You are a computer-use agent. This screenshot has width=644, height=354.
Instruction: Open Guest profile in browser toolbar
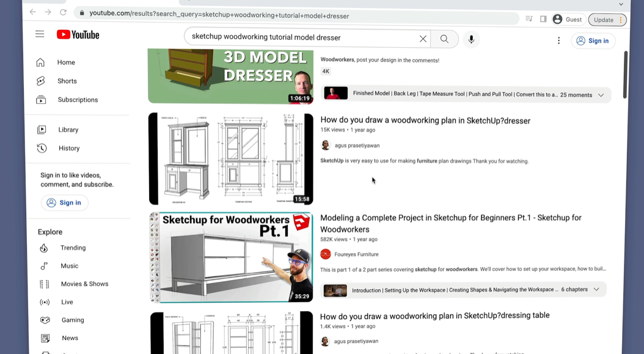[567, 20]
